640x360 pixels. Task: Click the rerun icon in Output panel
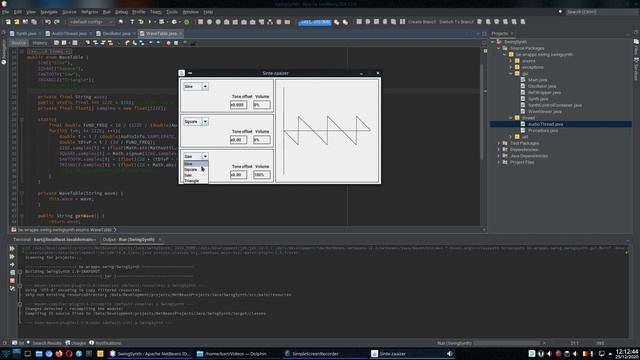point(12,248)
